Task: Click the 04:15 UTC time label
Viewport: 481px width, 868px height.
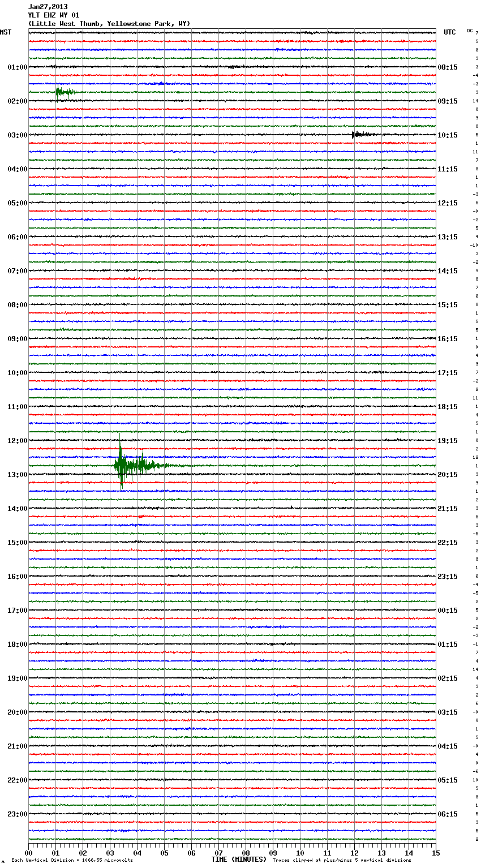Action: pos(448,746)
